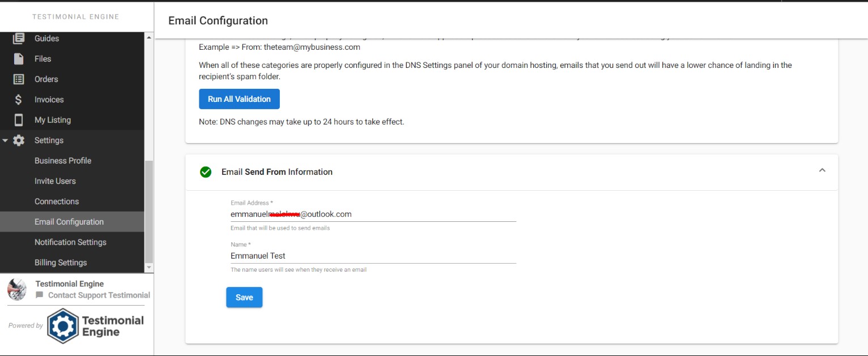Click the Guides book icon
The image size is (868, 356).
pyautogui.click(x=19, y=38)
